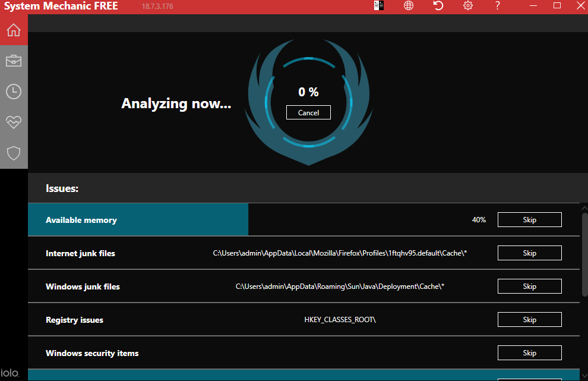588x381 pixels.
Task: Click the Firefox cache path text
Action: 340,253
